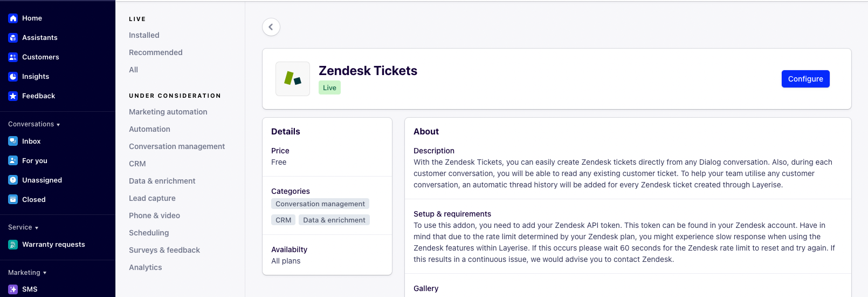Click the Conversation management category tag
This screenshot has height=297, width=868.
pos(320,204)
